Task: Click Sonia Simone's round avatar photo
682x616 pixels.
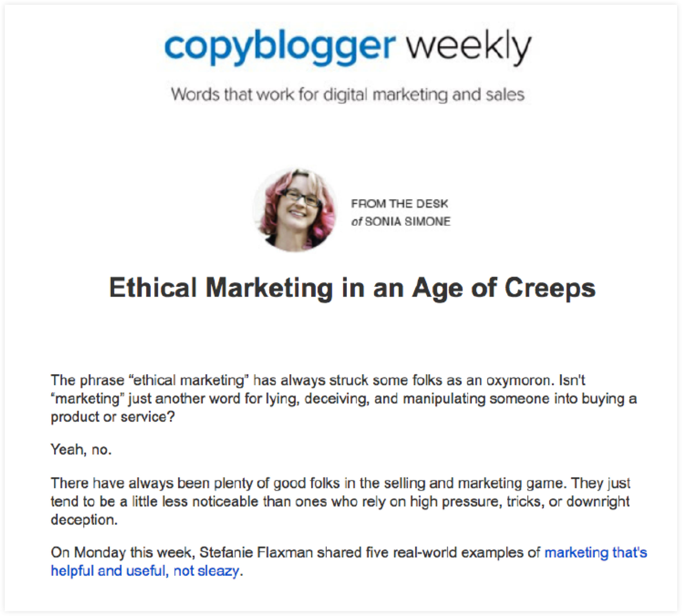Action: [x=295, y=210]
